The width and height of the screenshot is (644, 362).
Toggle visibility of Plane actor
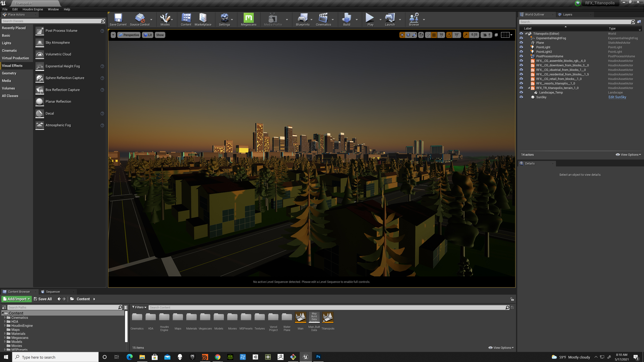coord(521,43)
